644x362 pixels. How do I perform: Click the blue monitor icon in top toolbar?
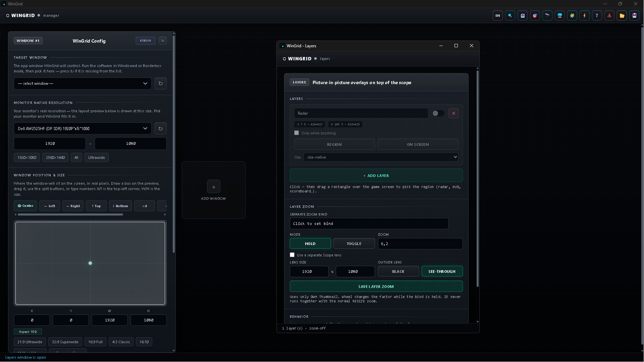(x=560, y=15)
